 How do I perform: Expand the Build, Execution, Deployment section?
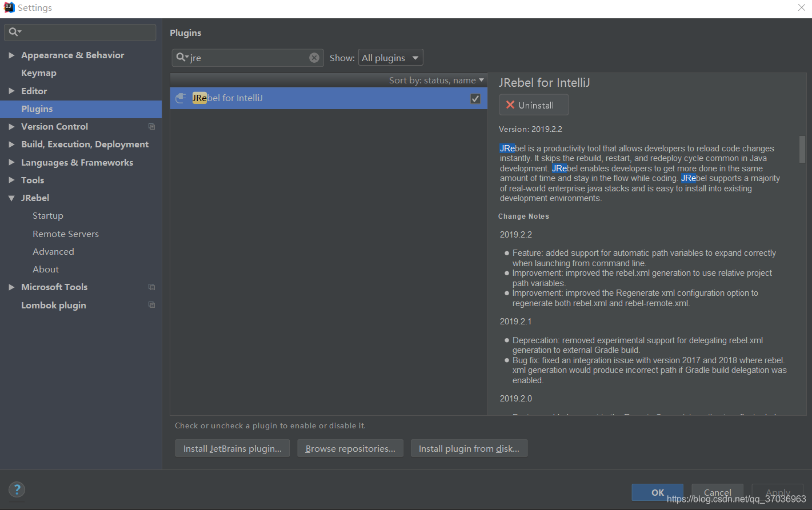[x=11, y=144]
